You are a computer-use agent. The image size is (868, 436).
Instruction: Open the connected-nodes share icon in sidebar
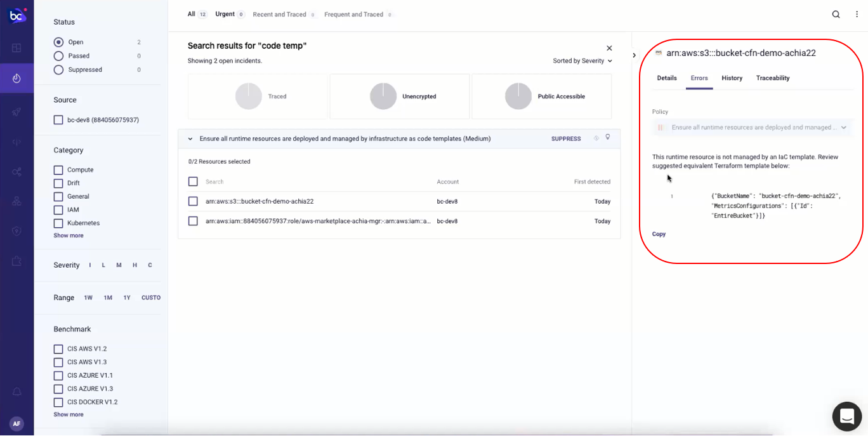(x=16, y=172)
